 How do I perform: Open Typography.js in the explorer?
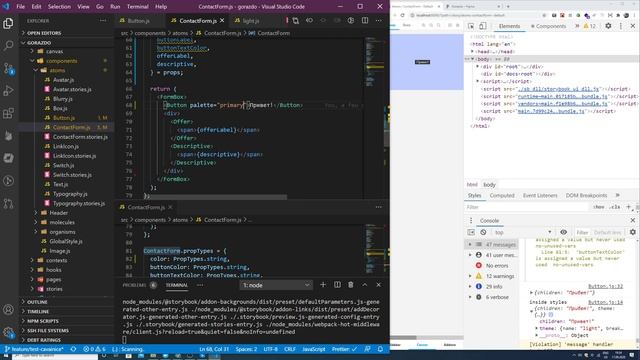(70, 194)
